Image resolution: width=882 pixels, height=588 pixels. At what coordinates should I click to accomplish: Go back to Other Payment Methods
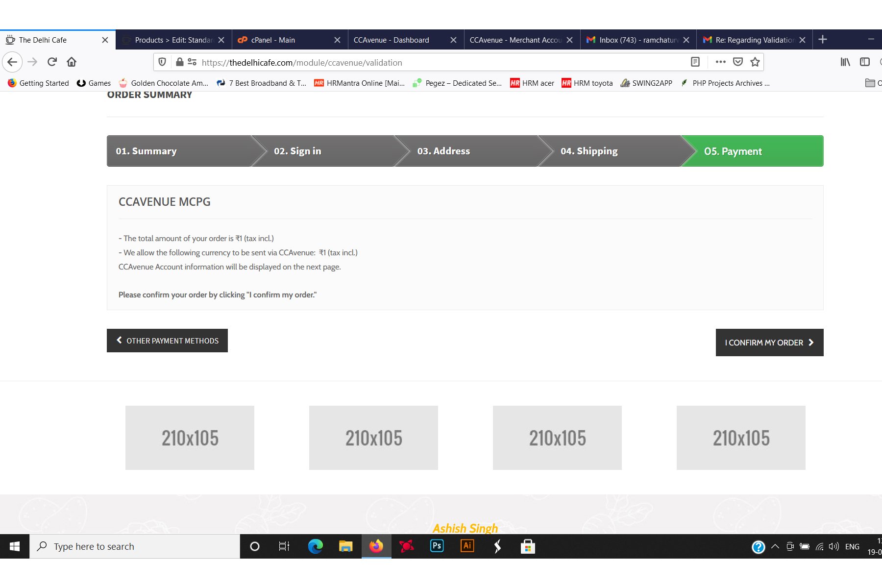167,341
